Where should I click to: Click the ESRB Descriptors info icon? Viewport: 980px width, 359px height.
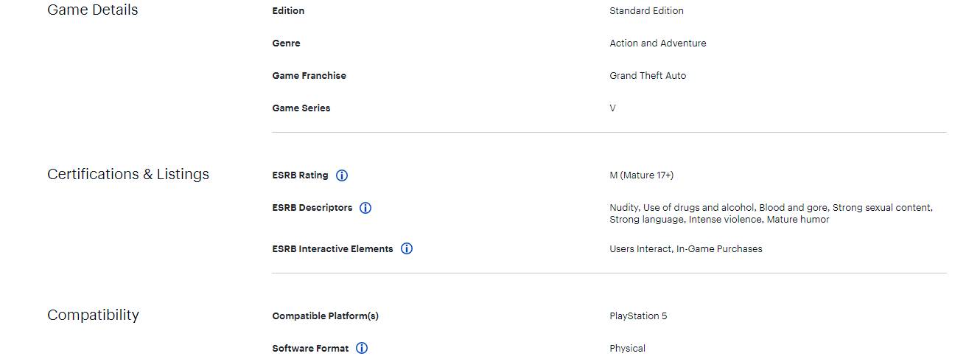pyautogui.click(x=365, y=208)
